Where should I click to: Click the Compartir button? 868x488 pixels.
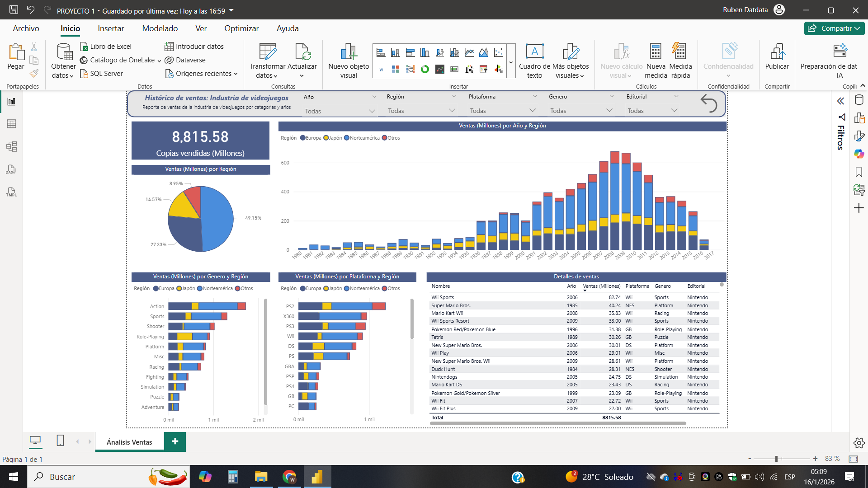tap(834, 28)
